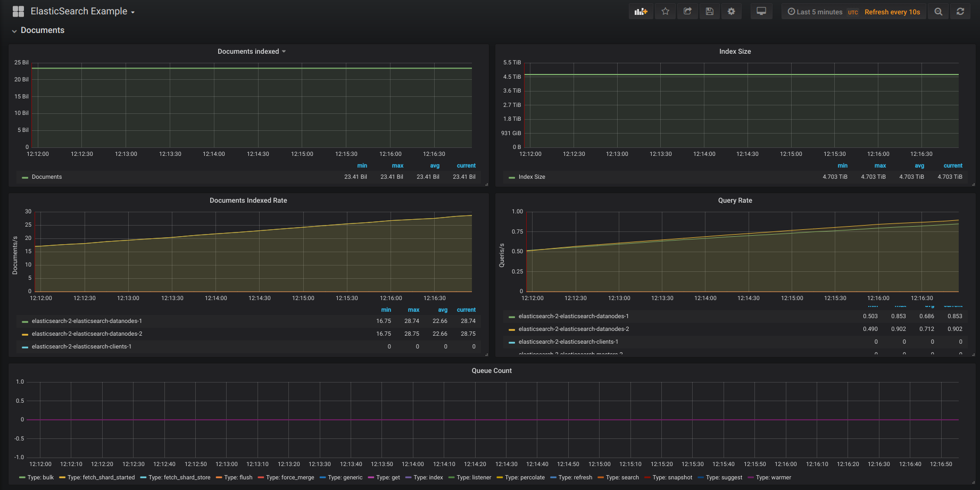The height and width of the screenshot is (490, 980).
Task: Open dashboard settings gear
Action: 732,12
